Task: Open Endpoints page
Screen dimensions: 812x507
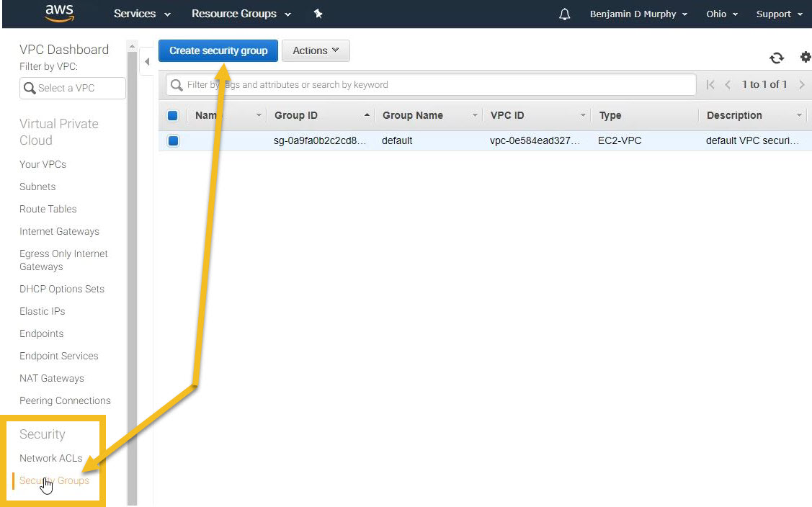Action: pos(42,333)
